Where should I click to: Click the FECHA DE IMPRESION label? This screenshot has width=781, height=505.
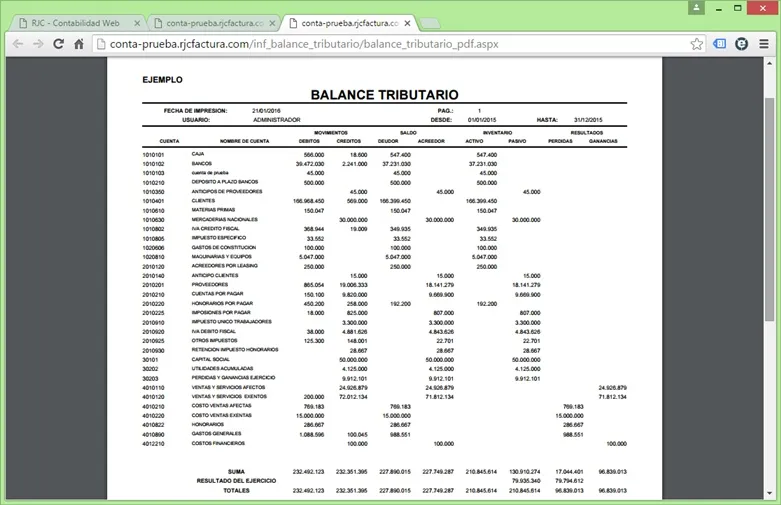pos(195,111)
